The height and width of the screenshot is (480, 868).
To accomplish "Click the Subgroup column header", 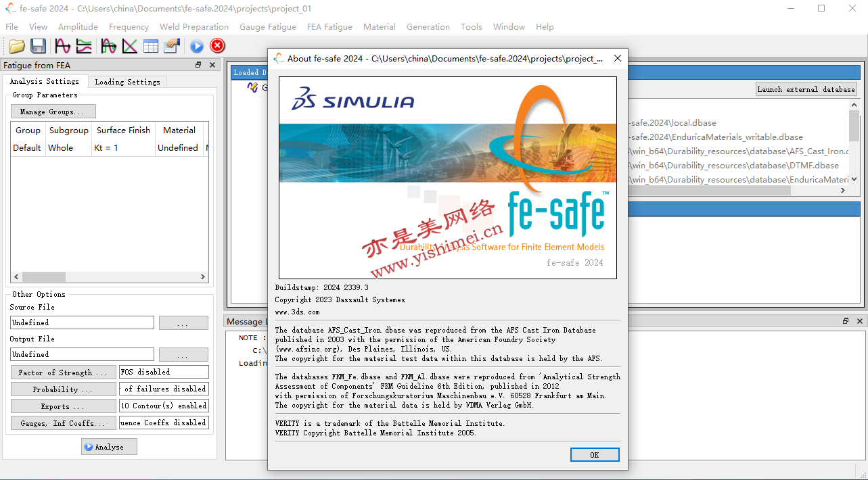I will (68, 130).
